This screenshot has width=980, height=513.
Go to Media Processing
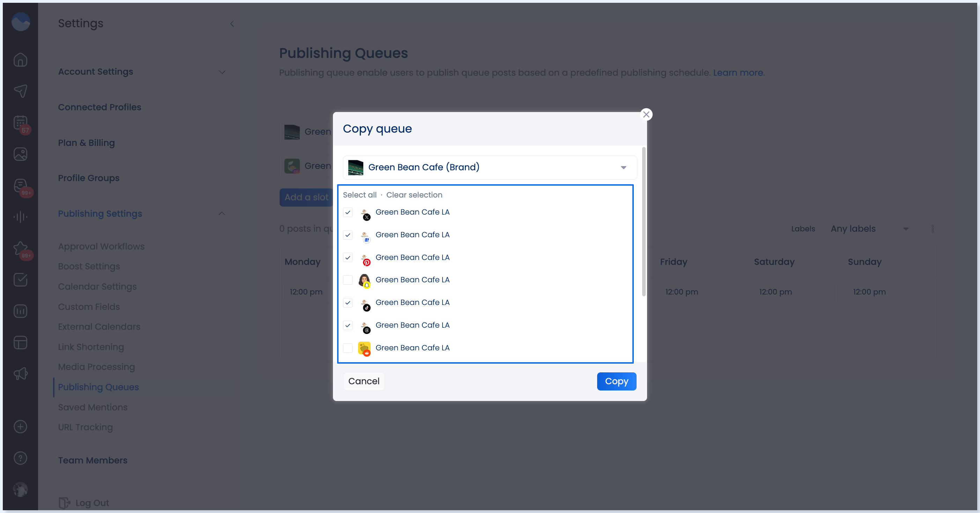click(x=97, y=367)
